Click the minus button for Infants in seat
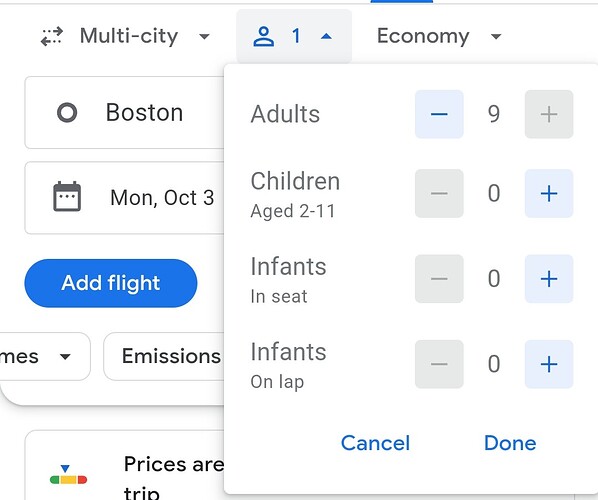 coord(439,279)
